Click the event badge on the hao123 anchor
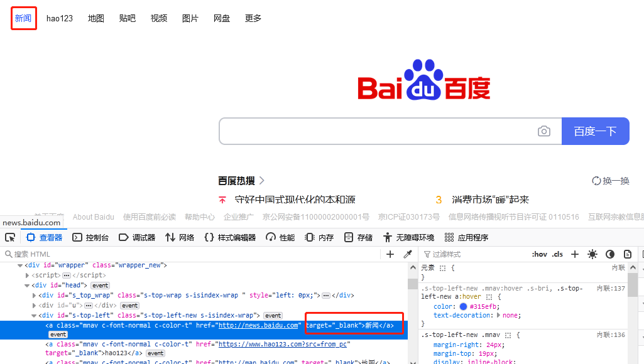Viewport: 644px width, 364px height. [x=155, y=353]
